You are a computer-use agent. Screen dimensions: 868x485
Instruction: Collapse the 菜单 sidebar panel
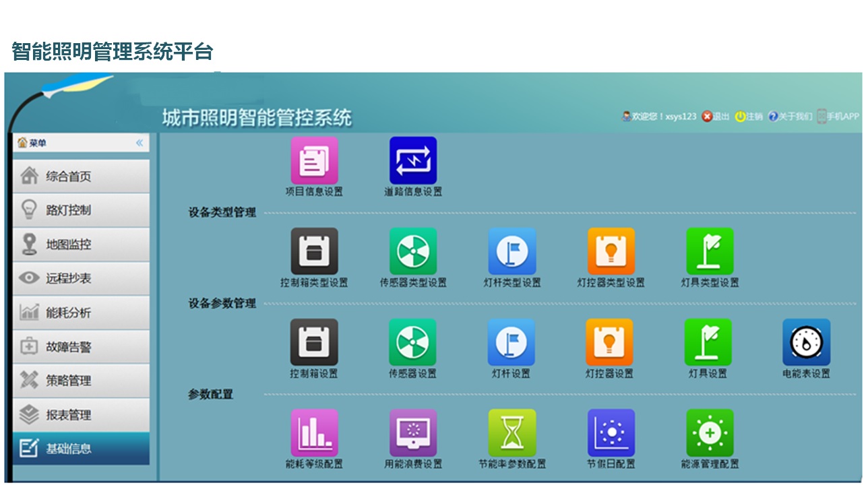click(x=139, y=143)
